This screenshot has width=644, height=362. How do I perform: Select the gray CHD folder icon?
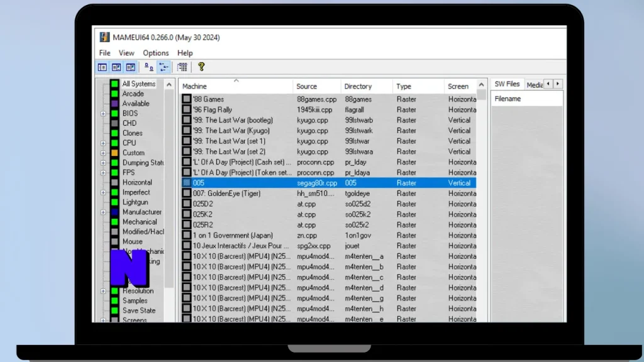(114, 123)
